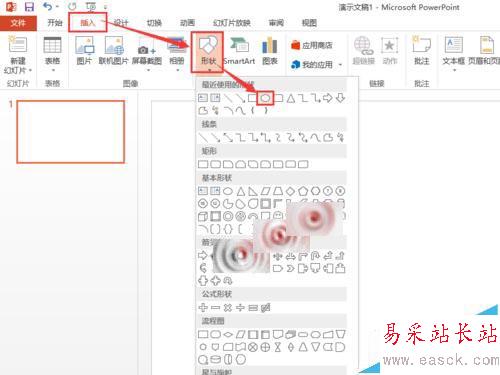
Task: Open the Office app store (应用商店)
Action: [x=311, y=45]
